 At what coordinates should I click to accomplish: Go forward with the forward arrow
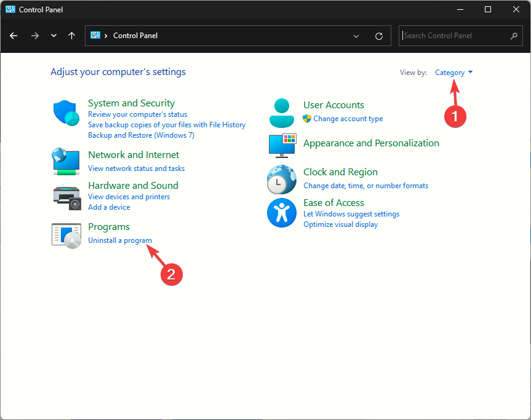coord(35,36)
